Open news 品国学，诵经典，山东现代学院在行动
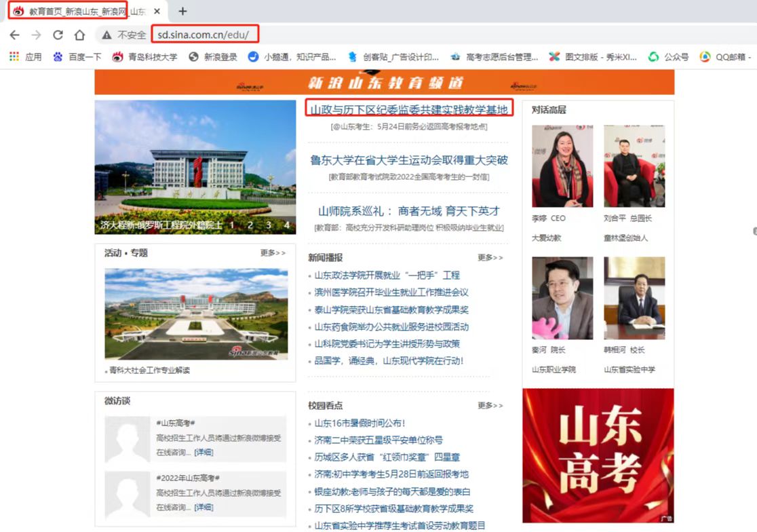Image resolution: width=757 pixels, height=532 pixels. pyautogui.click(x=389, y=360)
